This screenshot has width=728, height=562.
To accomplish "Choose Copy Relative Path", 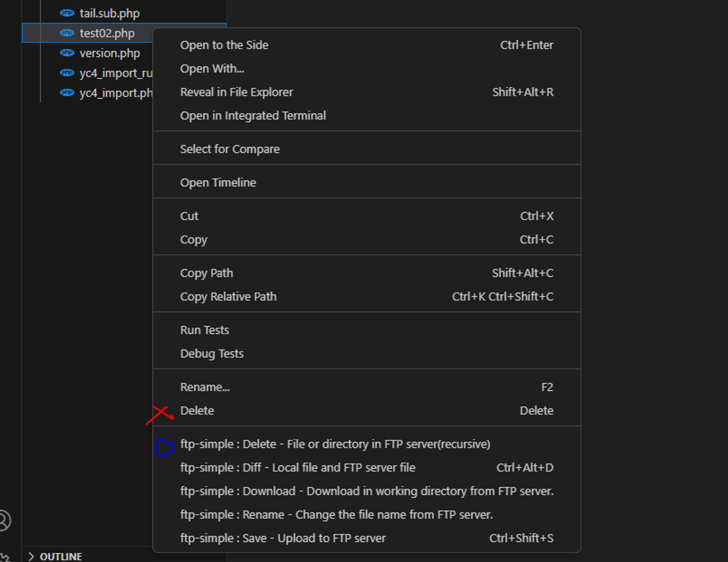I will coord(228,297).
